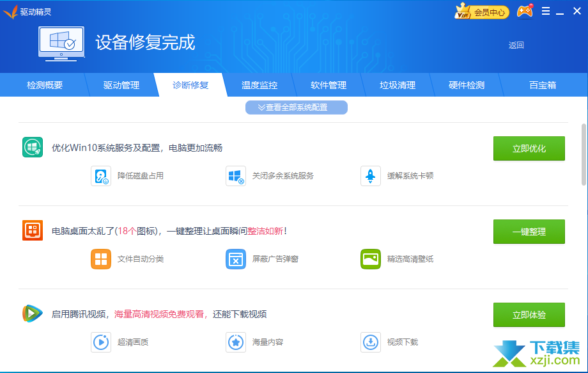
Task: Switch to 垃圾清理 tab
Action: (397, 85)
